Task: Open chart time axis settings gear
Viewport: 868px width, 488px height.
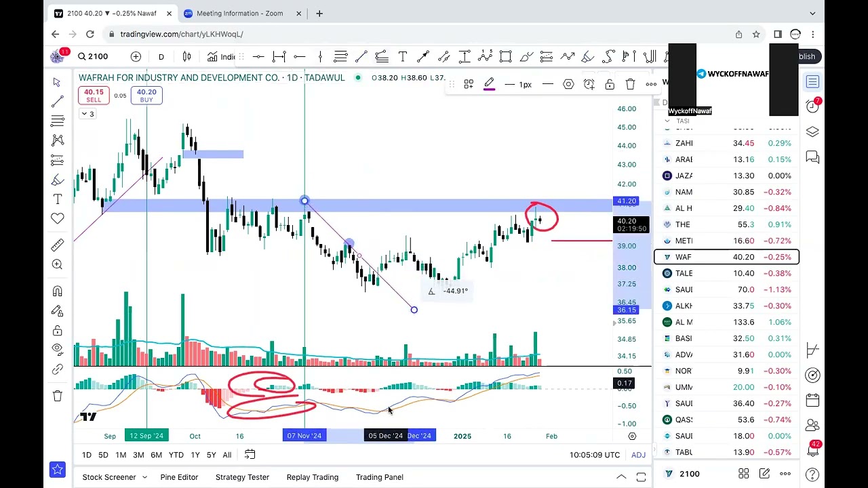Action: coord(632,436)
